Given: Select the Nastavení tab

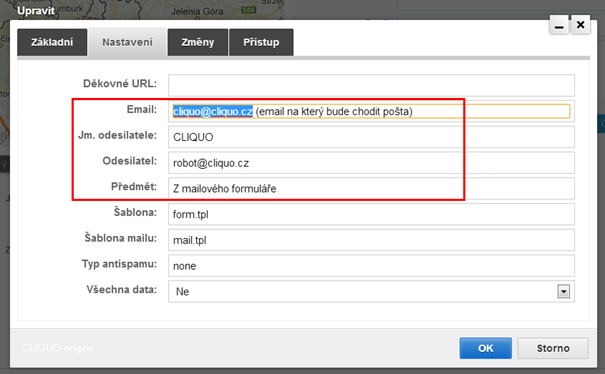Looking at the screenshot, I should pos(127,42).
